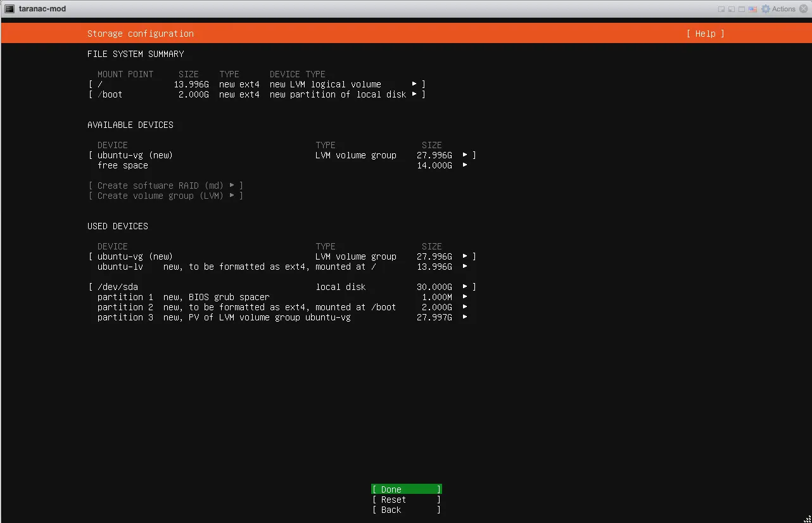The width and height of the screenshot is (812, 523).
Task: Open Help in the Storage configuration header
Action: (x=705, y=34)
